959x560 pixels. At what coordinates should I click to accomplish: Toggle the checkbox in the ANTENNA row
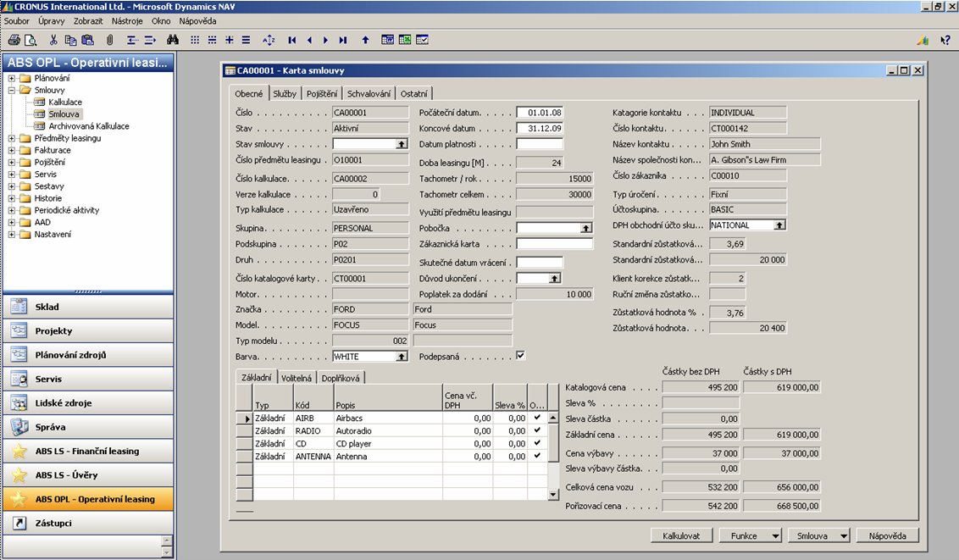point(537,456)
